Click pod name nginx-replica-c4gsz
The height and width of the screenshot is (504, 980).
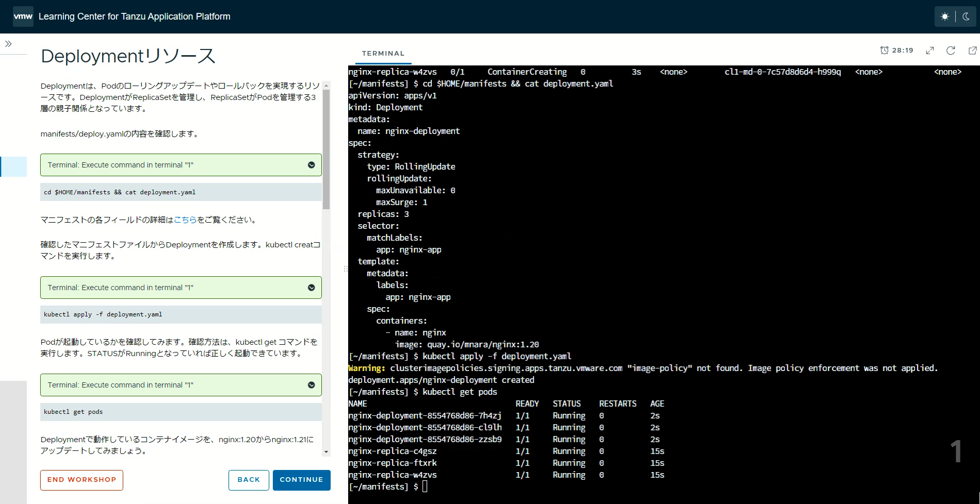393,451
